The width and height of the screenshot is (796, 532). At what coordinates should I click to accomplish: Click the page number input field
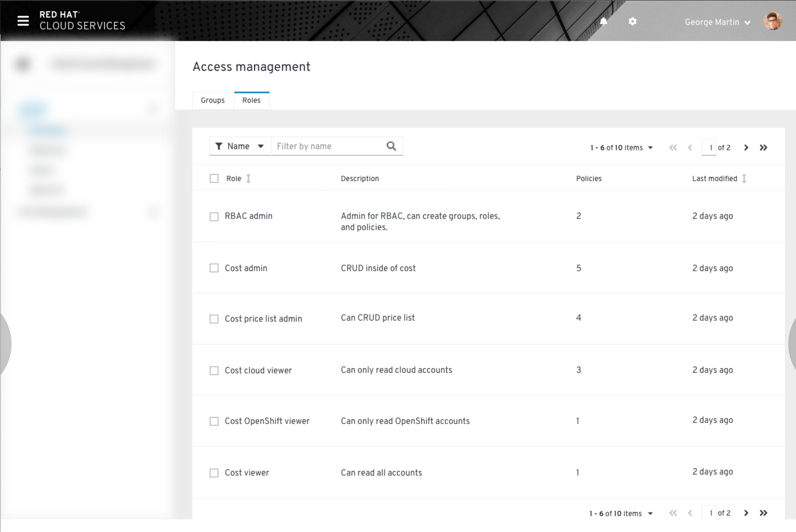coord(709,147)
